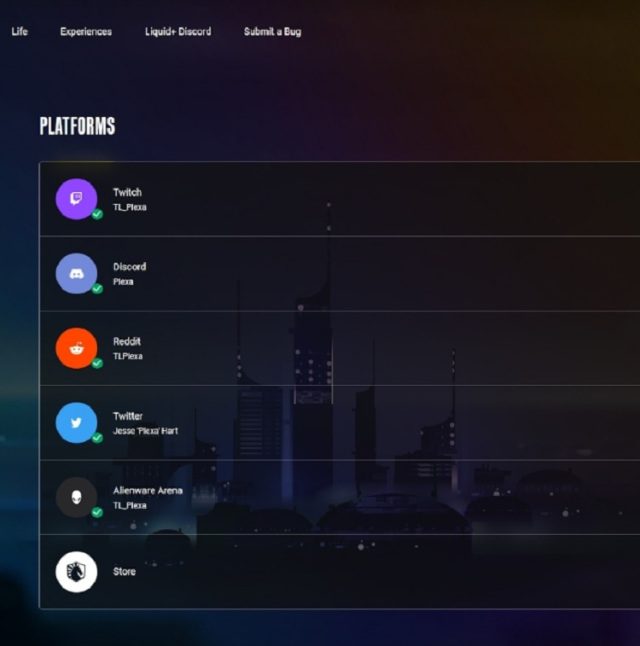This screenshot has height=646, width=640.
Task: Click the green checkmark on Twitch
Action: click(97, 214)
